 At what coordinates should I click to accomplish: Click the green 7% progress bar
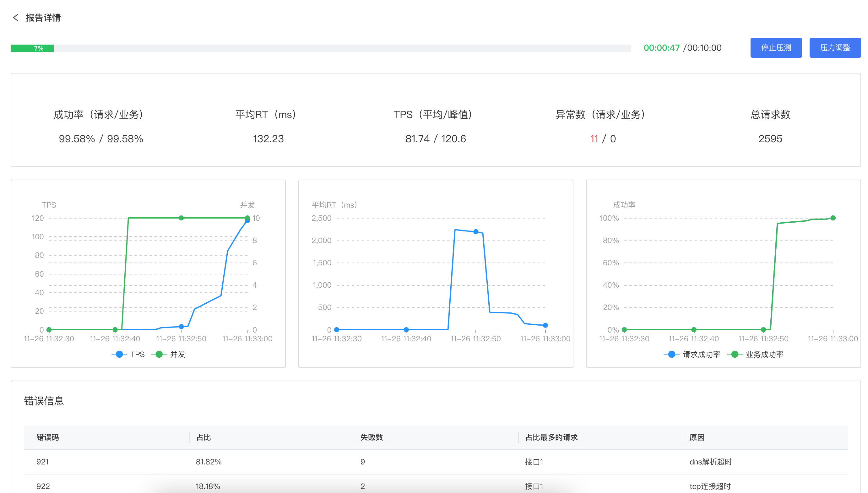32,48
